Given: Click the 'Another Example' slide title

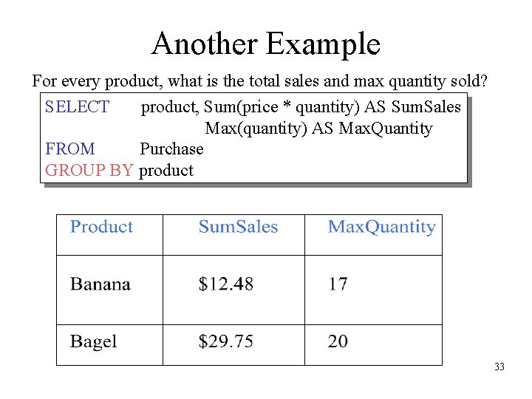Looking at the screenshot, I should pos(265,44).
